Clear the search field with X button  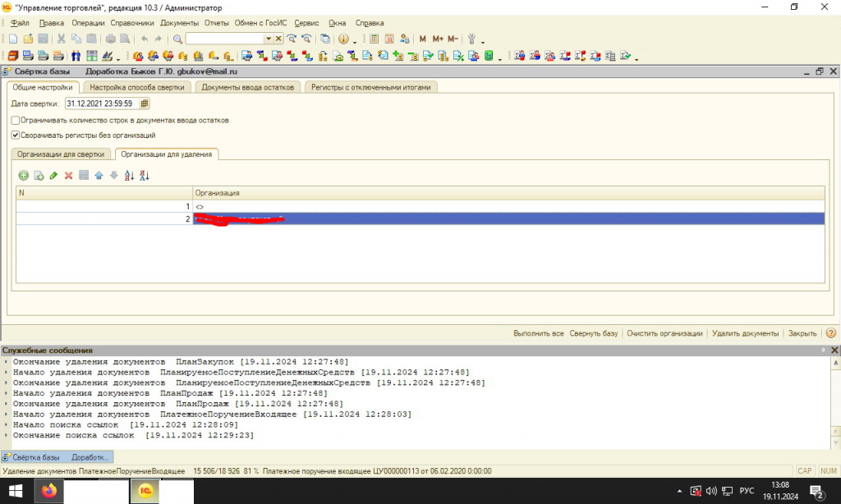click(x=278, y=39)
